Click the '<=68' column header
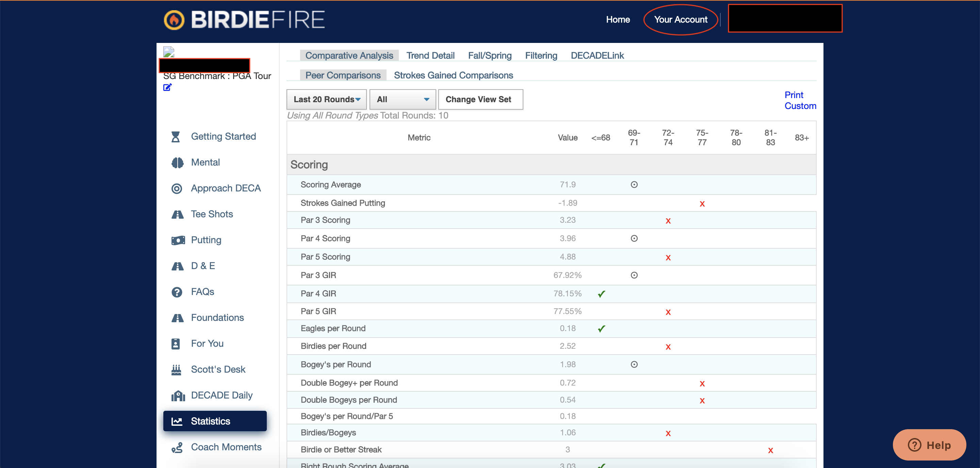 [x=600, y=138]
